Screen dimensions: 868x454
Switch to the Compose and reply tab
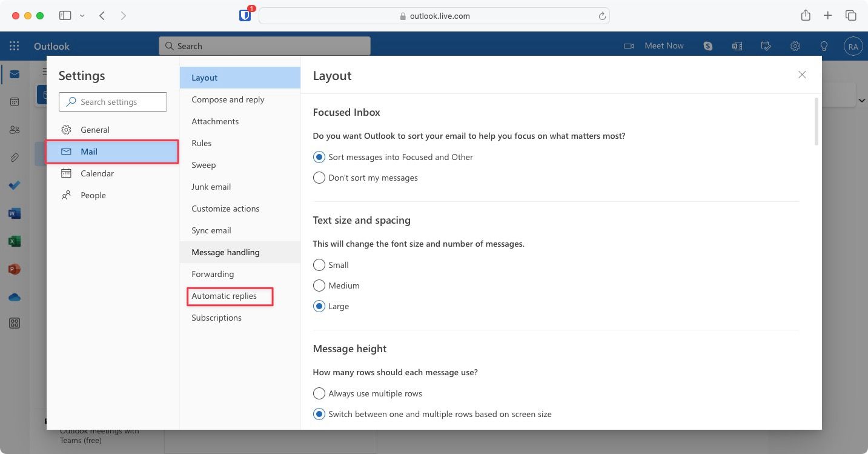(228, 99)
